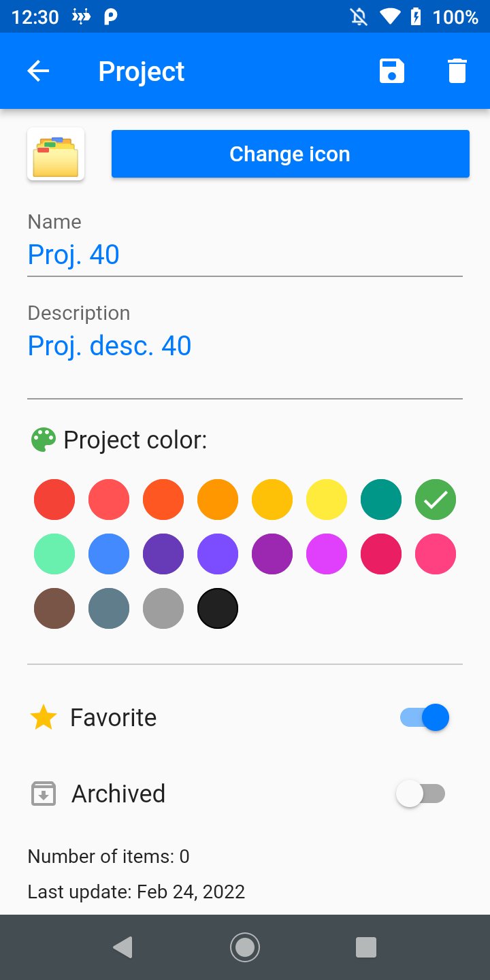Delete project using trash icon

coord(457,71)
